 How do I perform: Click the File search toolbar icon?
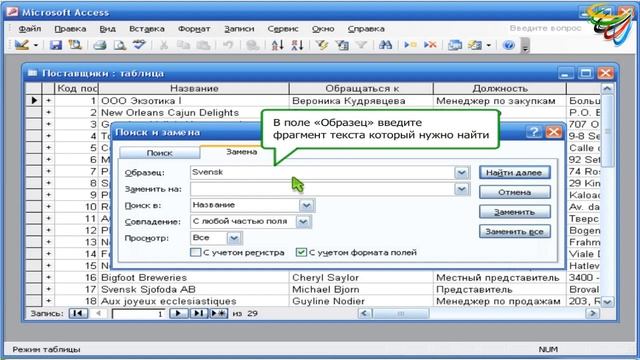pyautogui.click(x=75, y=45)
